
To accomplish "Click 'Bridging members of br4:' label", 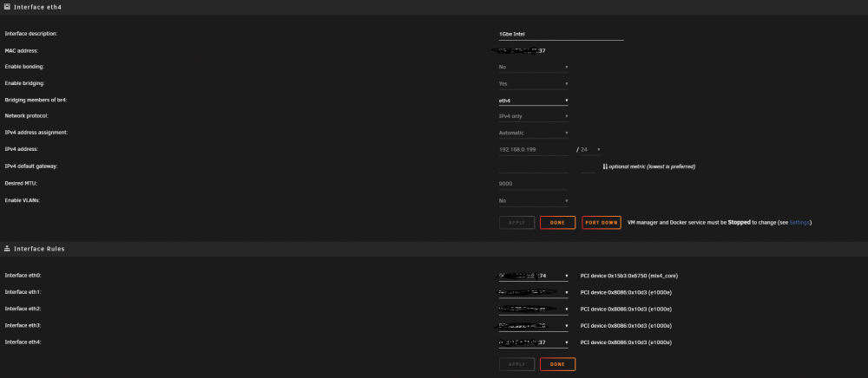I will pyautogui.click(x=35, y=100).
